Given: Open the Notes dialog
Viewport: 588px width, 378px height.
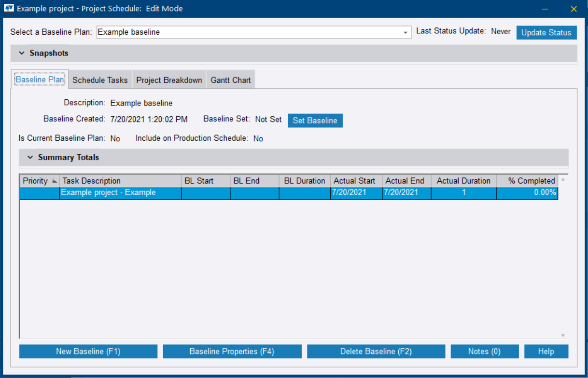Looking at the screenshot, I should [x=485, y=351].
